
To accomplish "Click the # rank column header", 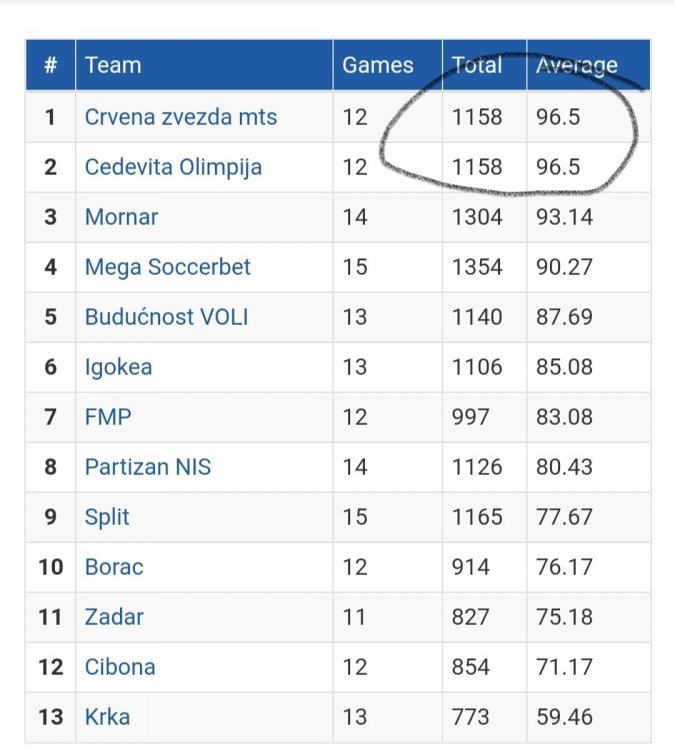I will pos(50,66).
